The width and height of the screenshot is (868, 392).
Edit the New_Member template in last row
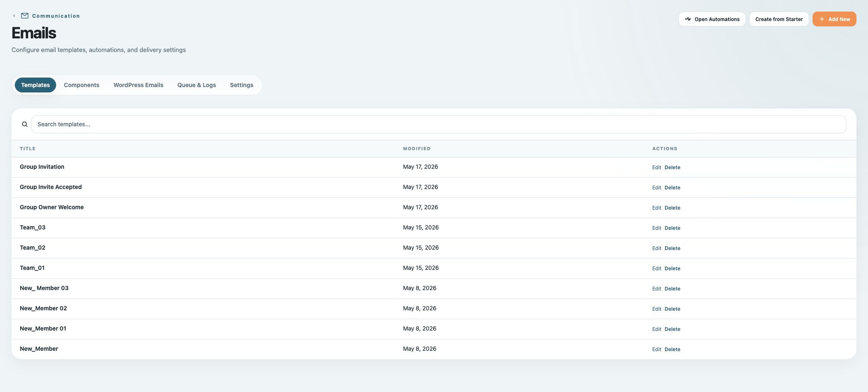(x=656, y=349)
